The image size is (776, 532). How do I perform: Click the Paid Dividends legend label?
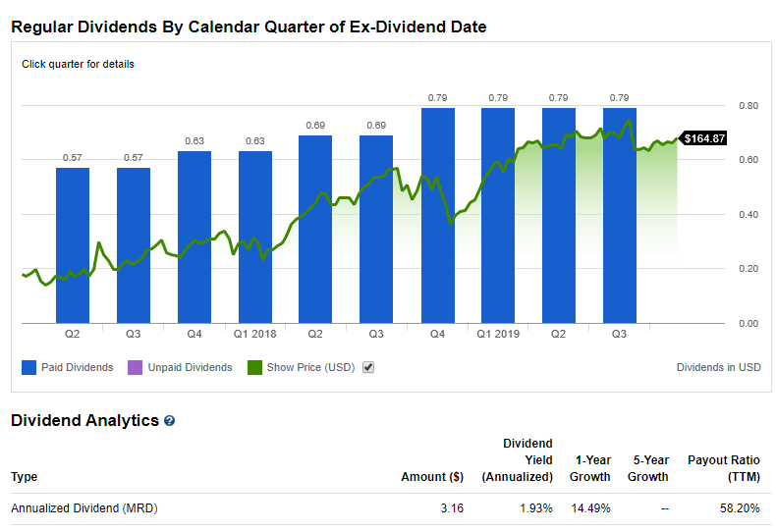pos(77,367)
